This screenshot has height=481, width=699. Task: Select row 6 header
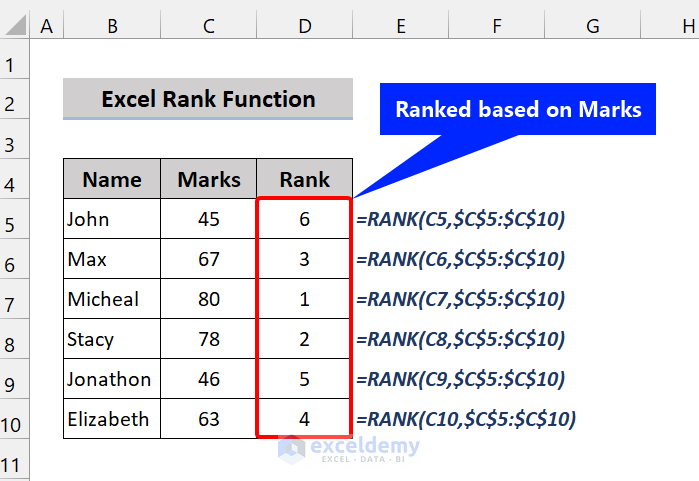(x=14, y=259)
